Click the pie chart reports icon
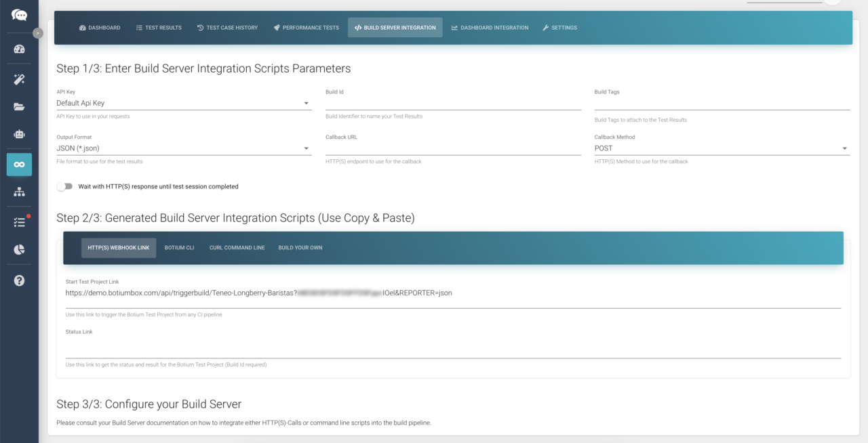Image resolution: width=868 pixels, height=443 pixels. point(19,250)
